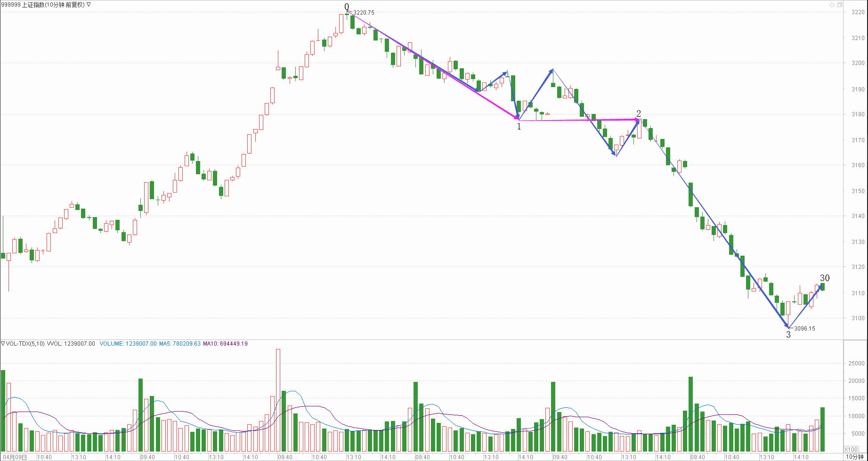Click the 3096.15 low price marker
This screenshot has height=461, width=868.
point(804,329)
